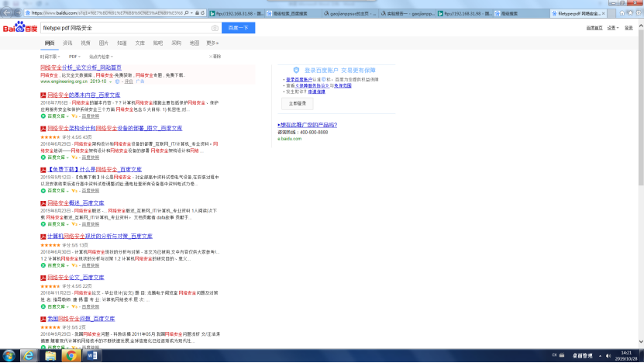Viewport: 644px width, 363px height.
Task: Click the Baidu logo
Action: coord(19,28)
